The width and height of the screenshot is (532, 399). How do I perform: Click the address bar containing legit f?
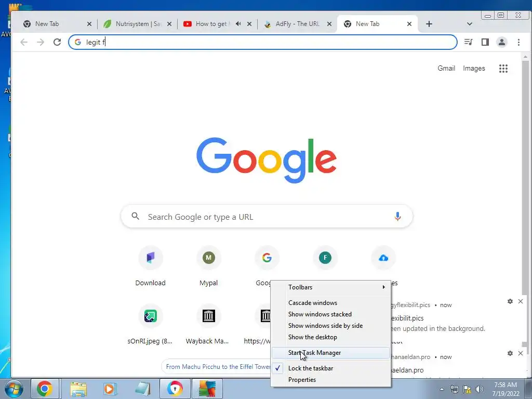(x=262, y=42)
